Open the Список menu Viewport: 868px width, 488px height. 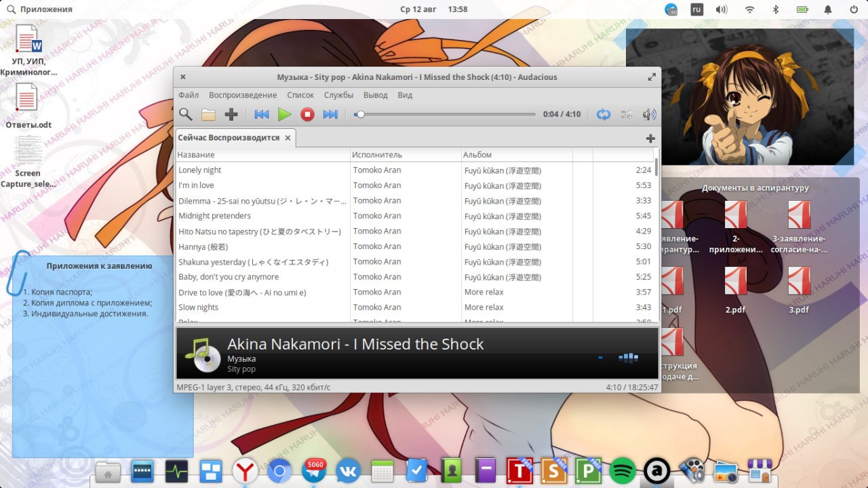tap(300, 95)
